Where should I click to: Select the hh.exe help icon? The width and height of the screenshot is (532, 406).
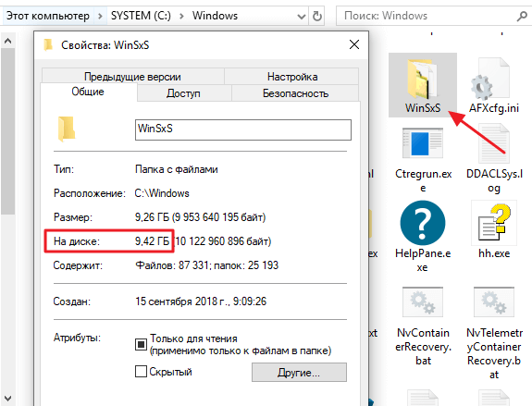click(494, 223)
